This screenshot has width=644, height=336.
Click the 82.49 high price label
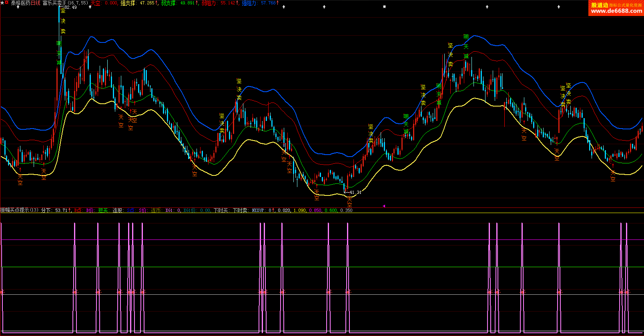pos(70,7)
